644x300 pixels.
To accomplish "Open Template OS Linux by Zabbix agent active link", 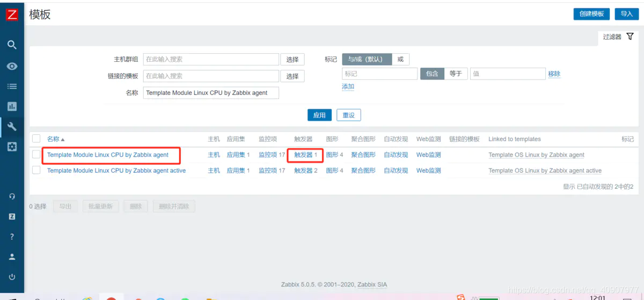I will point(545,170).
